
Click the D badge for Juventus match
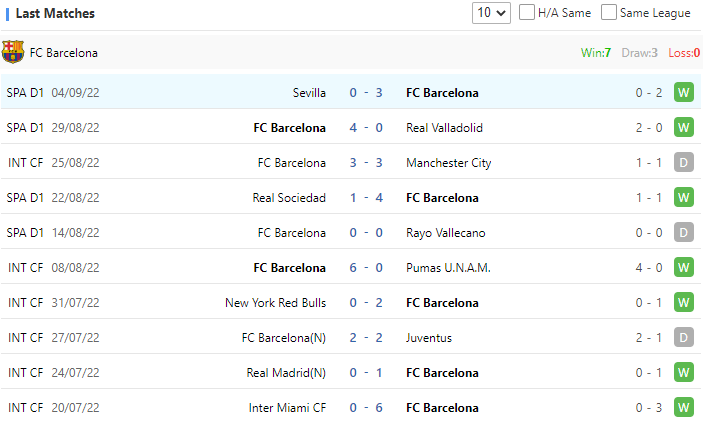coord(684,338)
